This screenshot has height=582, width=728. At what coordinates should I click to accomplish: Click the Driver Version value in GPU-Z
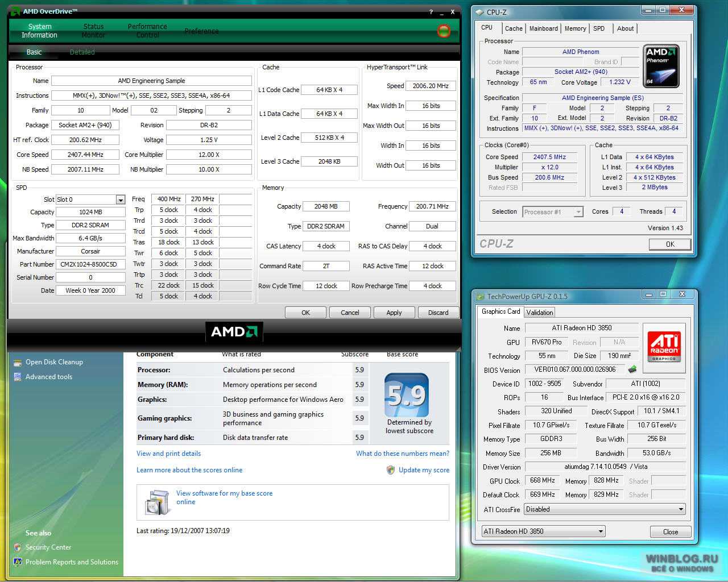pos(605,467)
